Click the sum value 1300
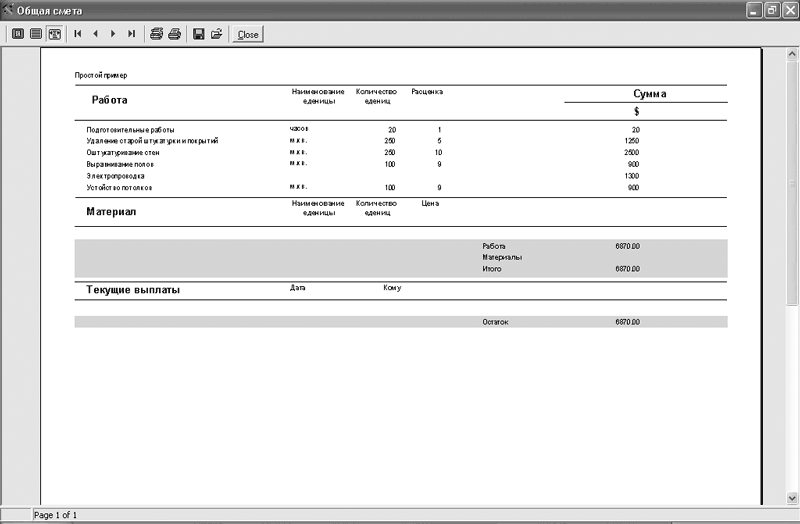This screenshot has height=524, width=800. pos(632,176)
